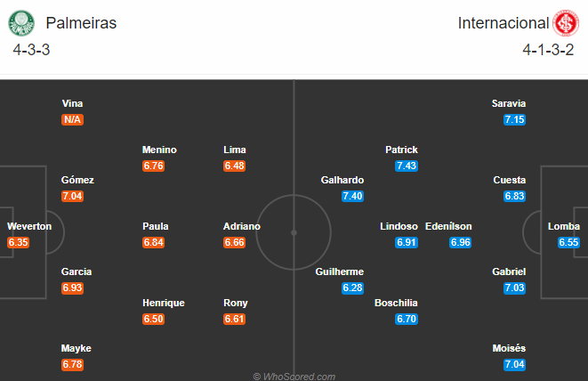The width and height of the screenshot is (588, 381).
Task: Open the Palmeiras team name link
Action: tap(81, 23)
